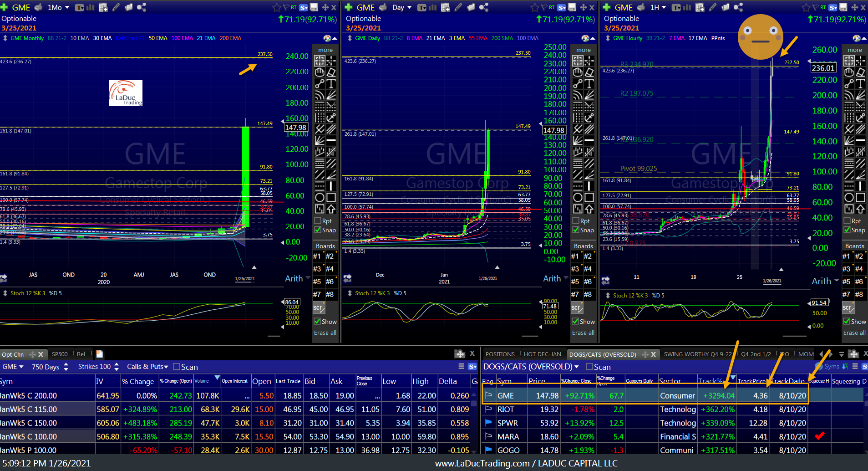Open the option chain list menu icon

tap(461, 366)
